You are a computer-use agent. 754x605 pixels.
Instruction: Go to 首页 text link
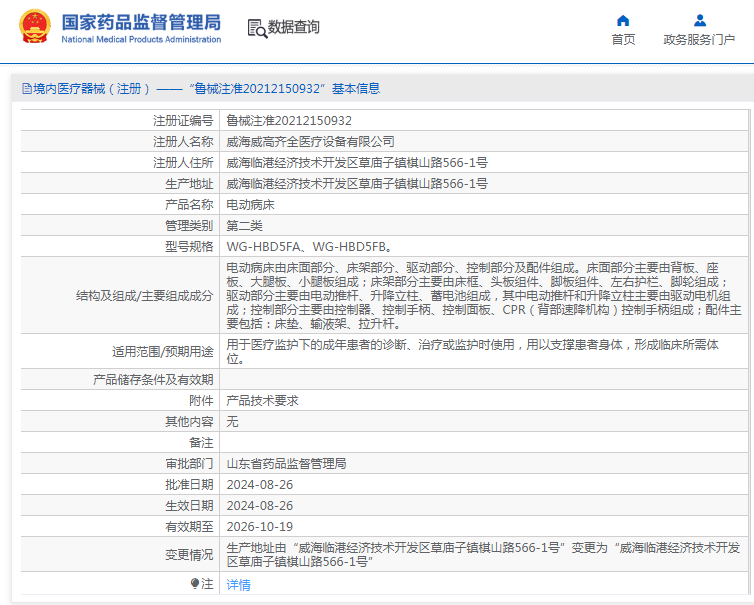click(623, 39)
